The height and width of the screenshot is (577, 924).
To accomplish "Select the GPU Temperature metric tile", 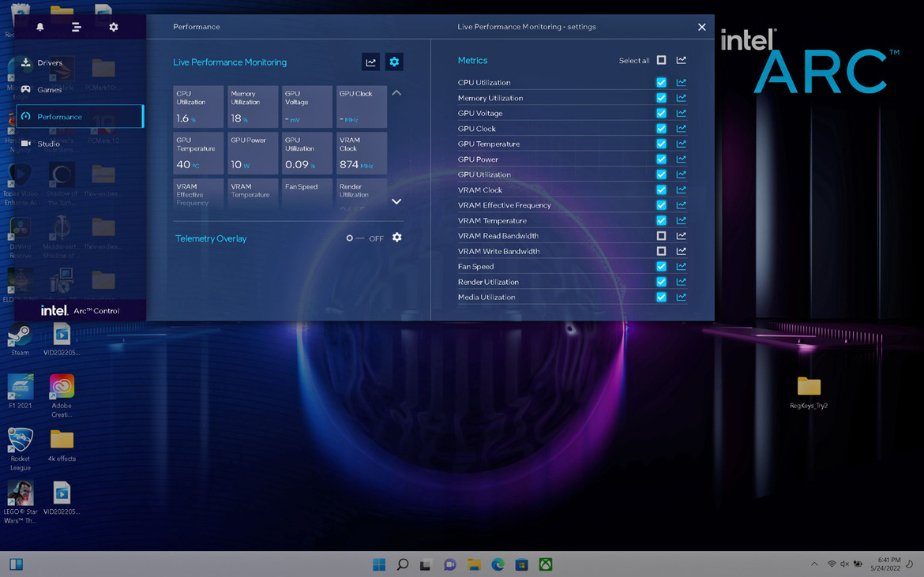I will (x=198, y=153).
